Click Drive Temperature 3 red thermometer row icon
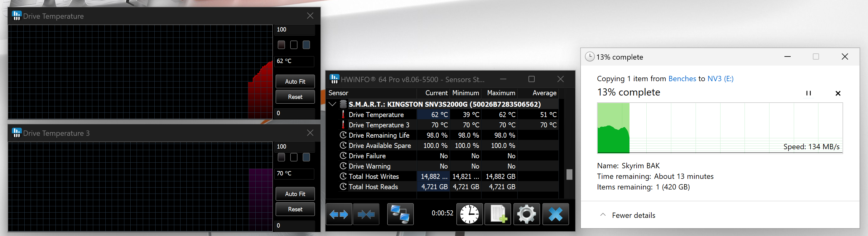 [x=343, y=125]
